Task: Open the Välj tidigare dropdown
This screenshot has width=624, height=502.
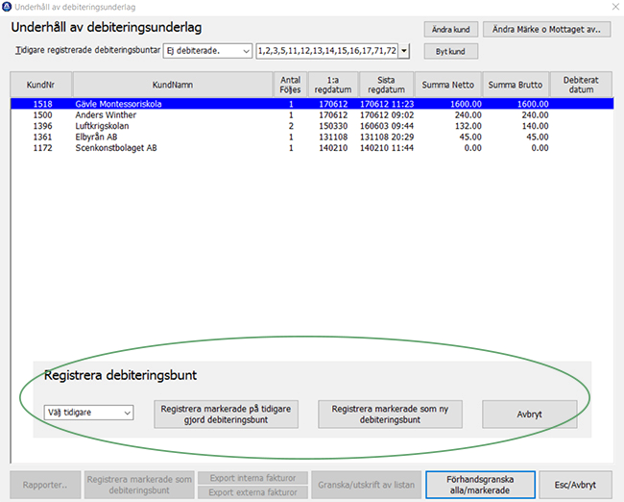Action: tap(88, 412)
